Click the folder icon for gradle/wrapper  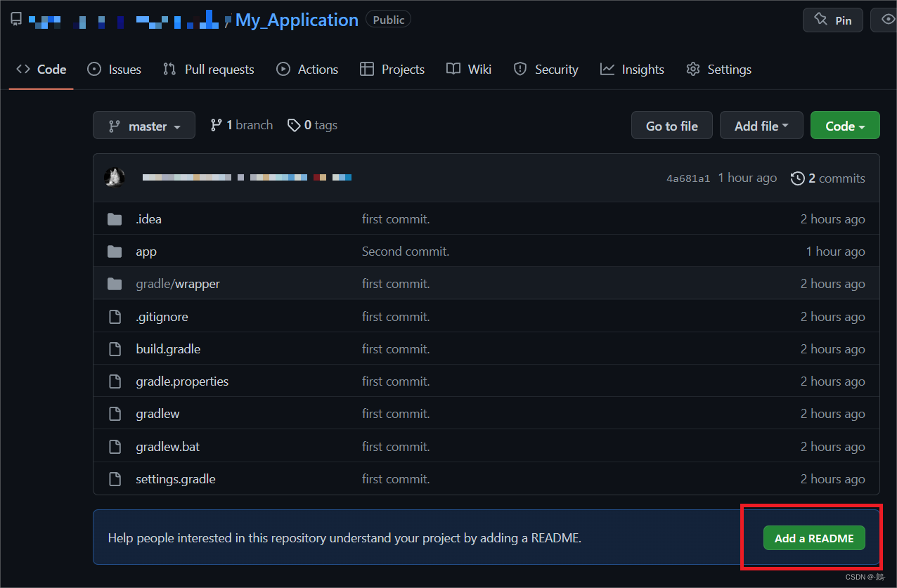point(115,284)
